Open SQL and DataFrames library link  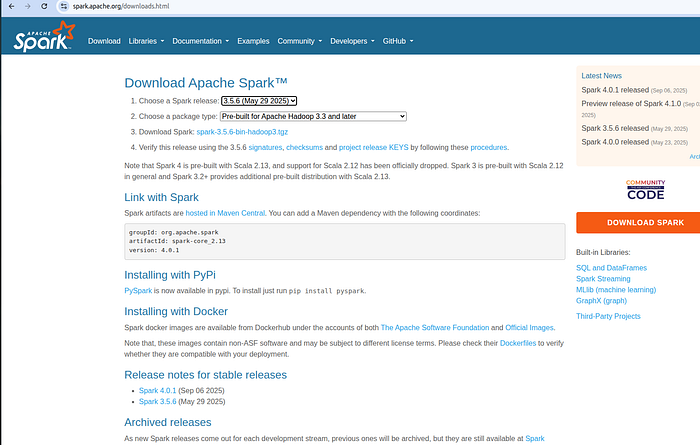(611, 268)
